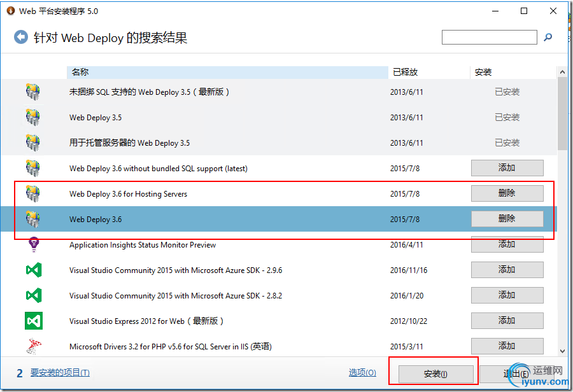
Task: Click the 安装 column header
Action: click(513, 72)
